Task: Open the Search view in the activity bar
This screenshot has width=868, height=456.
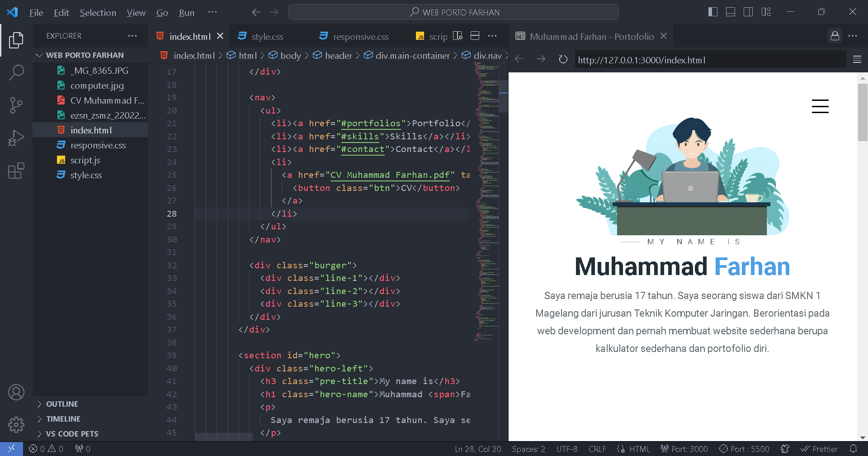Action: [x=16, y=72]
